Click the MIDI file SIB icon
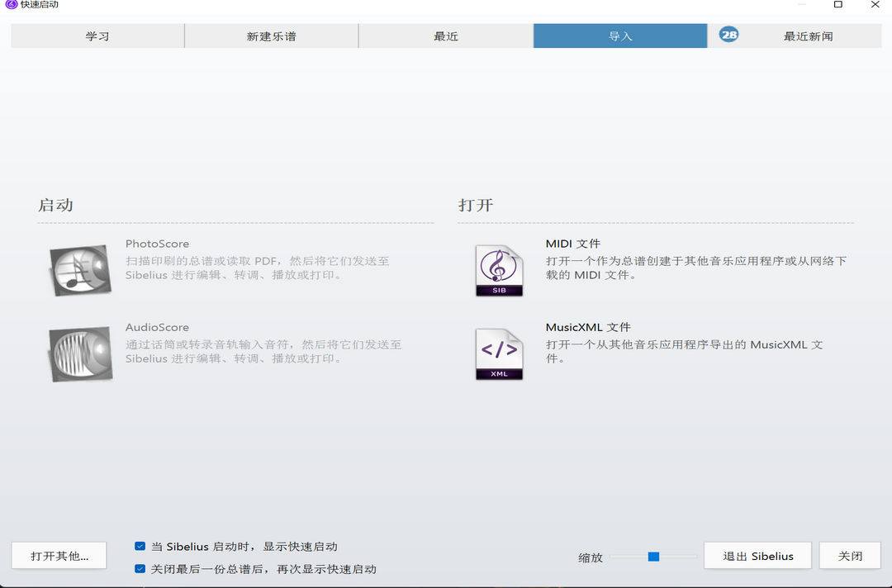The height and width of the screenshot is (588, 892). point(499,271)
